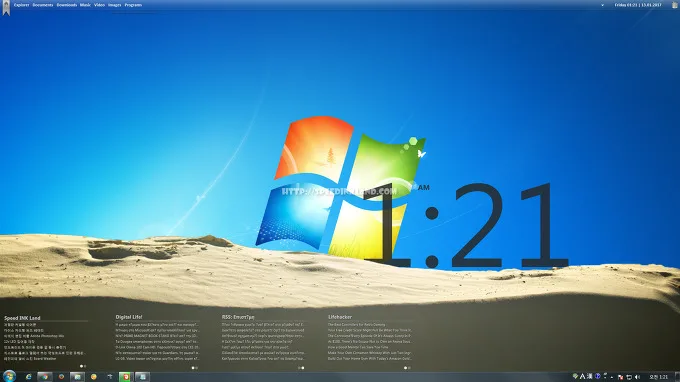Click the Lifehacker feed title
This screenshot has width=680, height=382.
click(x=340, y=317)
